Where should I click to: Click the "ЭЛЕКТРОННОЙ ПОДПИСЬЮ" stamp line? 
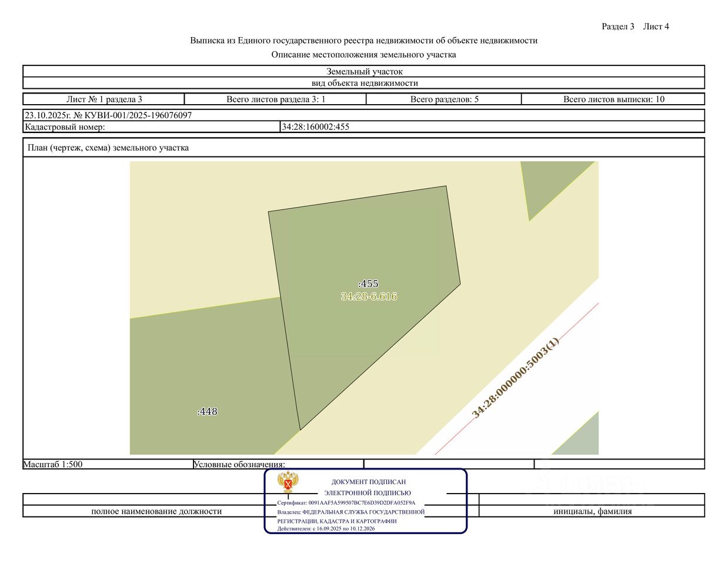click(368, 493)
